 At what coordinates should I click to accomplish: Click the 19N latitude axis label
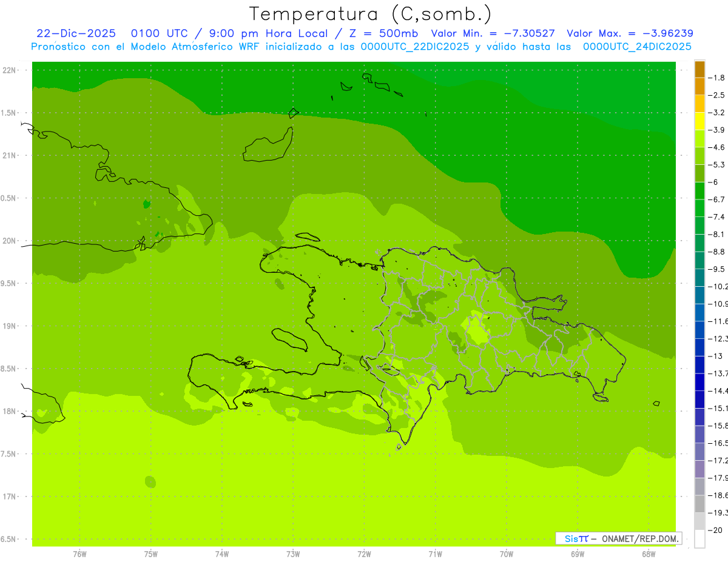10,326
